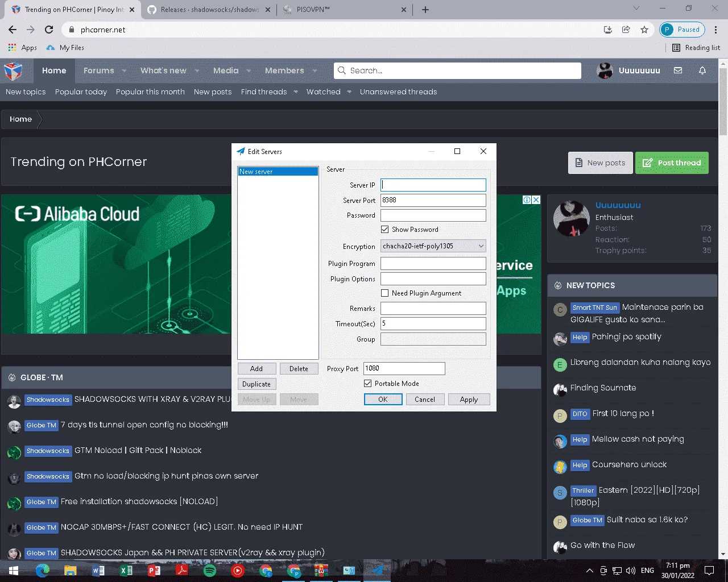Click the PHCorner Search box
The width and height of the screenshot is (728, 582).
457,70
